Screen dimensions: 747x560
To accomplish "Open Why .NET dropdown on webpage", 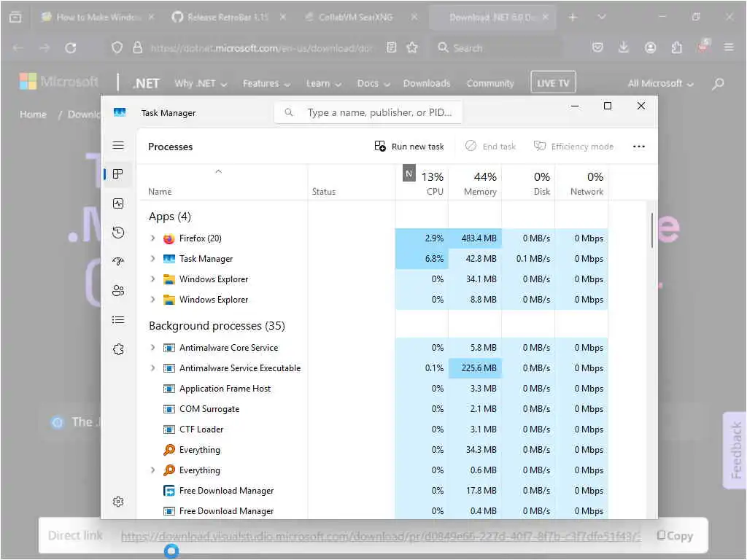I will coord(201,83).
